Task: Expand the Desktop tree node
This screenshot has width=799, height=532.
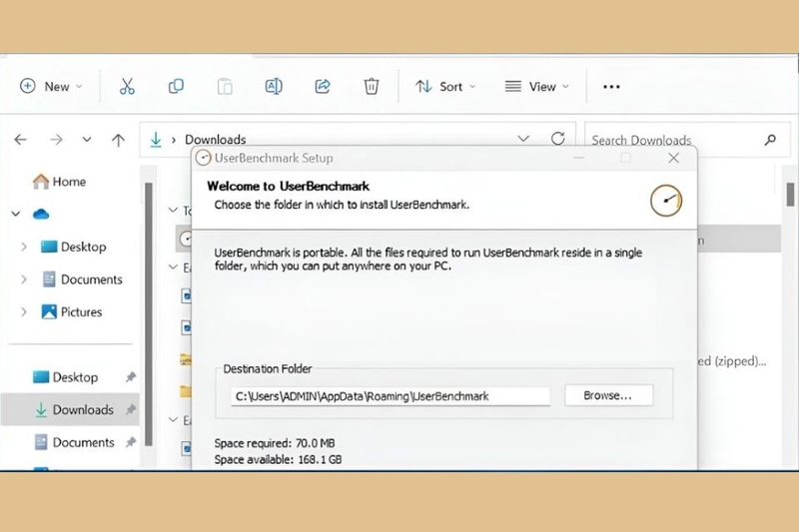Action: 23,247
